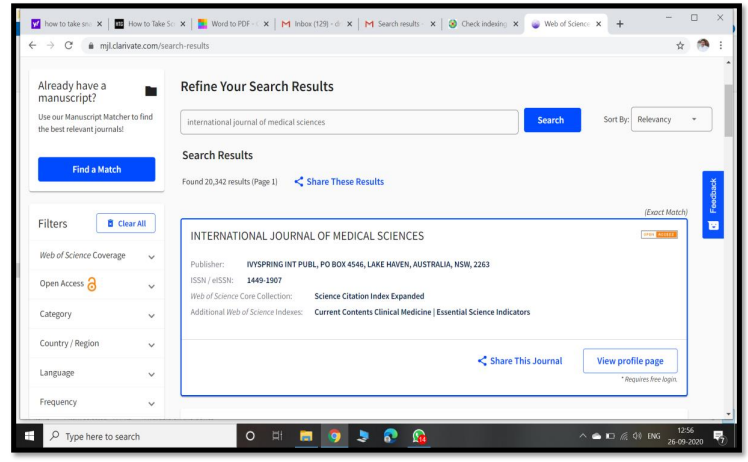The image size is (748, 462).
Task: Switch to the Check indexing tab
Action: tap(484, 23)
